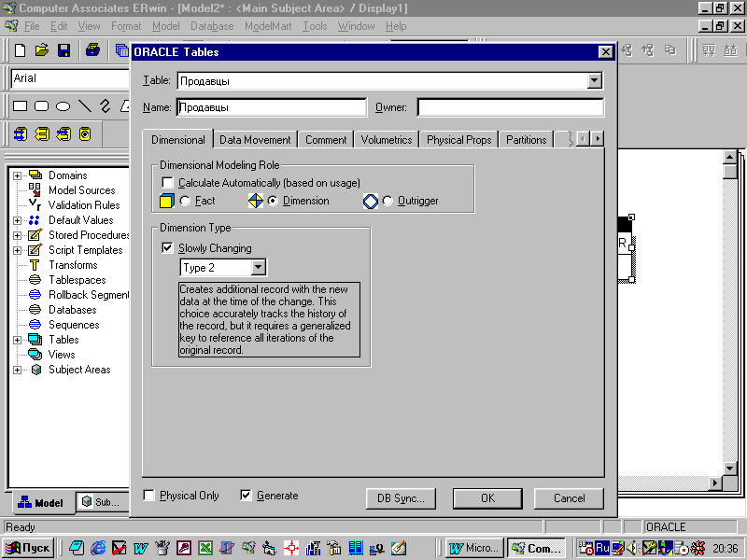Expand the Subject Areas tree node

(17, 370)
